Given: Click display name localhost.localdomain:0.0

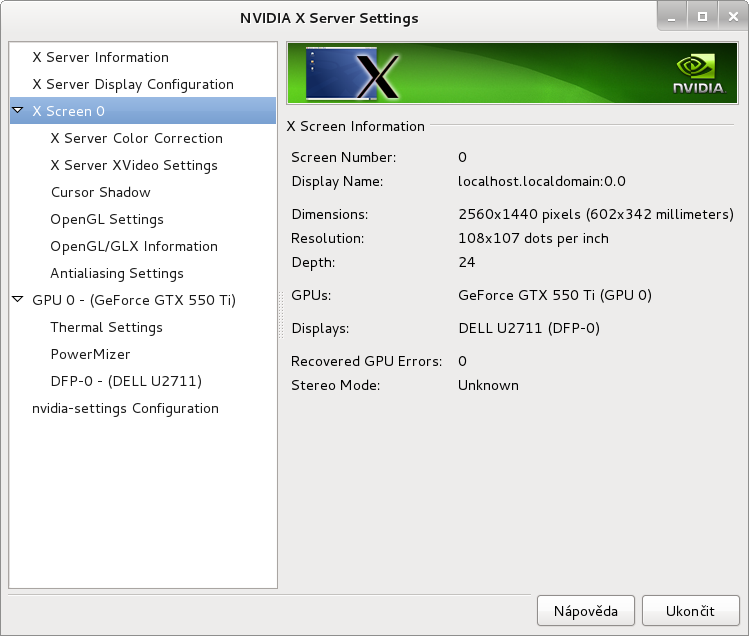Looking at the screenshot, I should coord(542,182).
